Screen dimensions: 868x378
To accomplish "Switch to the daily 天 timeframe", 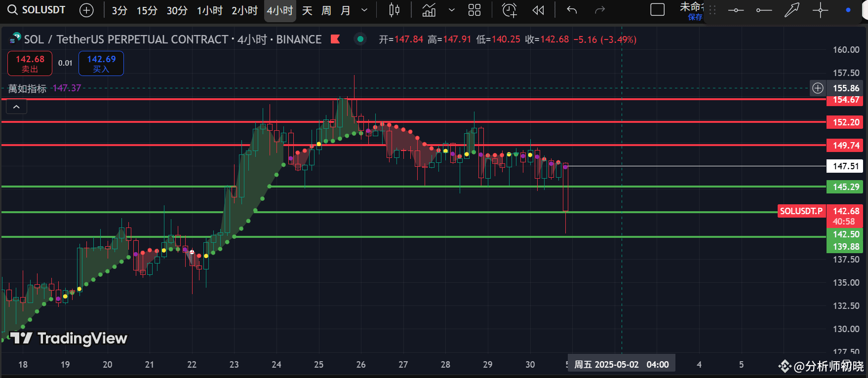I will [x=307, y=10].
